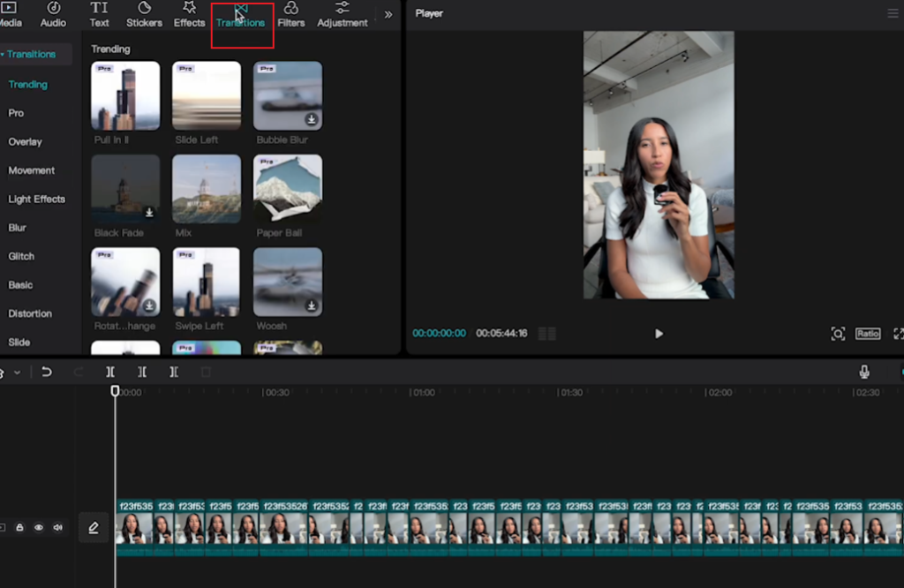Click the timeline playhead handle

[x=115, y=391]
